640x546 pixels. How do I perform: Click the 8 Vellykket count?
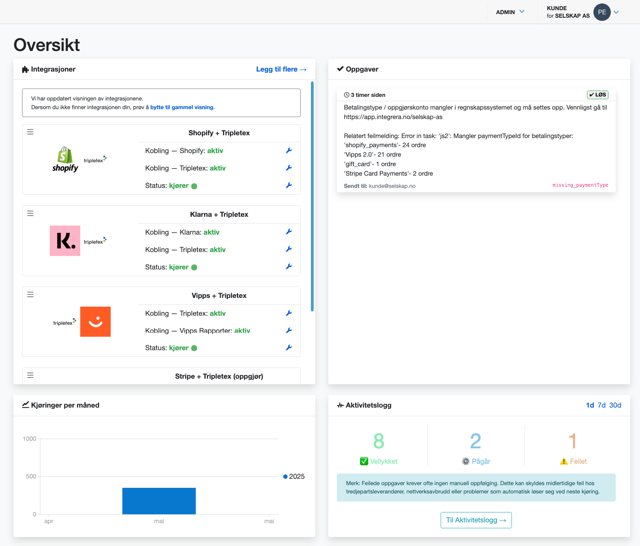tap(378, 441)
